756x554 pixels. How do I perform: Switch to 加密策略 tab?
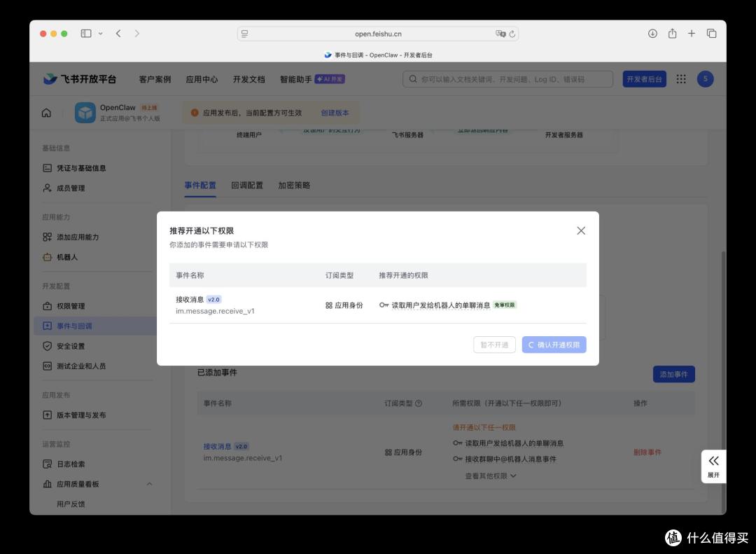coord(294,186)
